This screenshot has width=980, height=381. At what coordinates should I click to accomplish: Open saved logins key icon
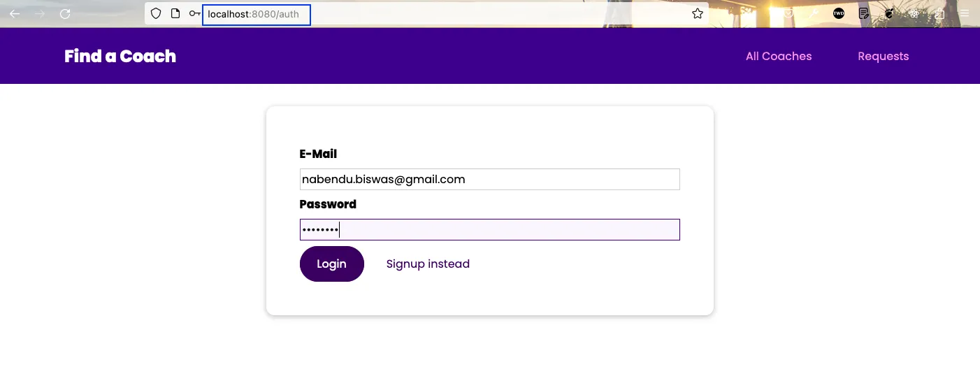pyautogui.click(x=195, y=13)
